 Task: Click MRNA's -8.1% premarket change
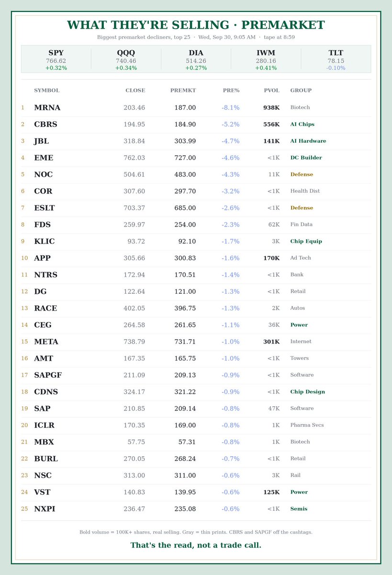point(231,108)
